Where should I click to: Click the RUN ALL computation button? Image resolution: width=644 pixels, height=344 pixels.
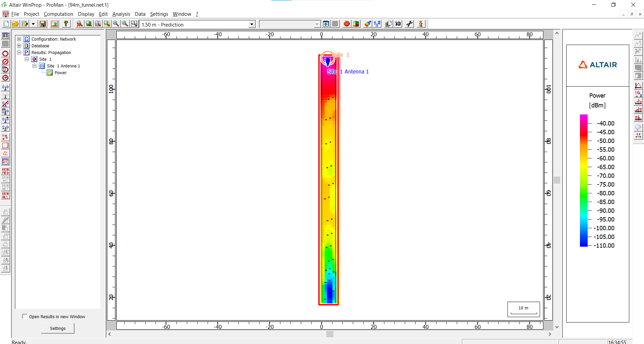coord(5,195)
